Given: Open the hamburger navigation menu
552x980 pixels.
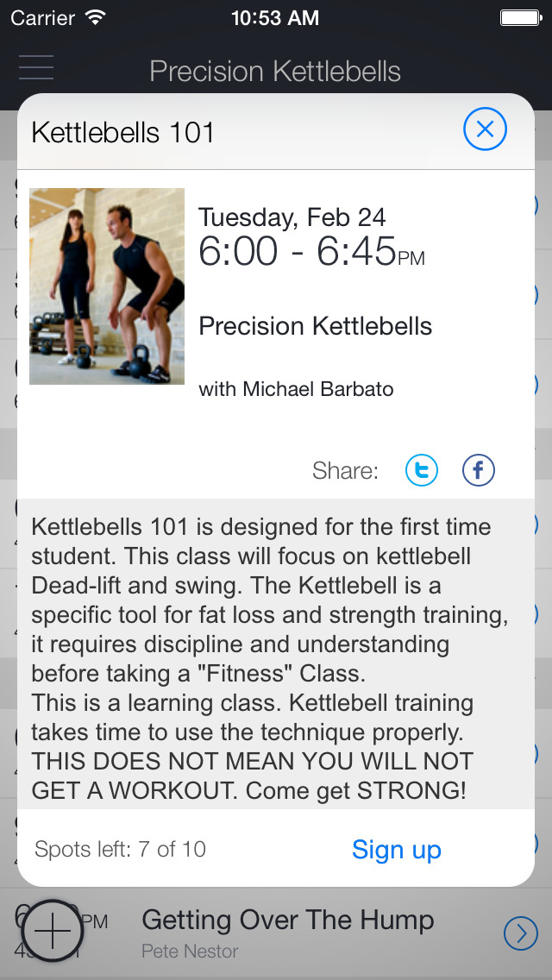Looking at the screenshot, I should click(36, 67).
